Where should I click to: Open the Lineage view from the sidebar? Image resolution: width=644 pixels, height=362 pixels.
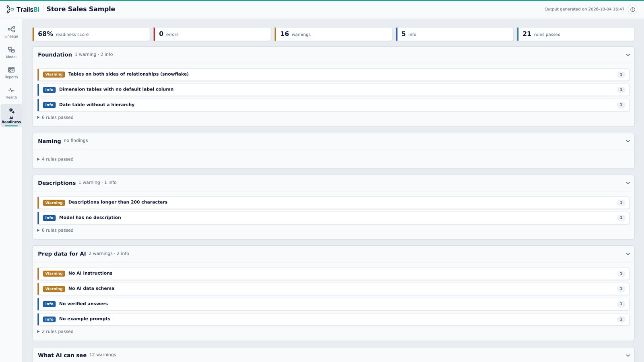11,32
